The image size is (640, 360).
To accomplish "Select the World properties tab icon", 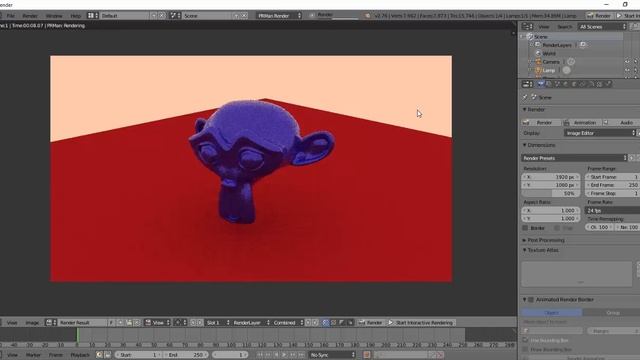I will (x=566, y=84).
